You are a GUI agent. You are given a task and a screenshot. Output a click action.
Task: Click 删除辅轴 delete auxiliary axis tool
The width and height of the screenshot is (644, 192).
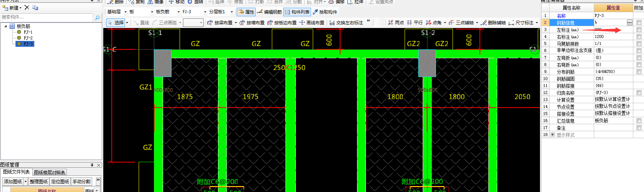(493, 23)
